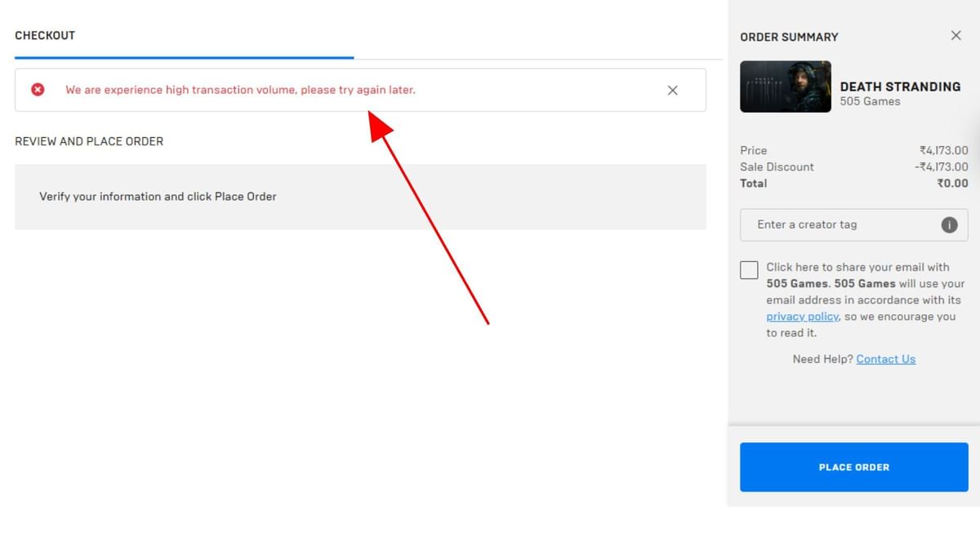Close the Order Summary panel
The image size is (980, 551).
955,35
